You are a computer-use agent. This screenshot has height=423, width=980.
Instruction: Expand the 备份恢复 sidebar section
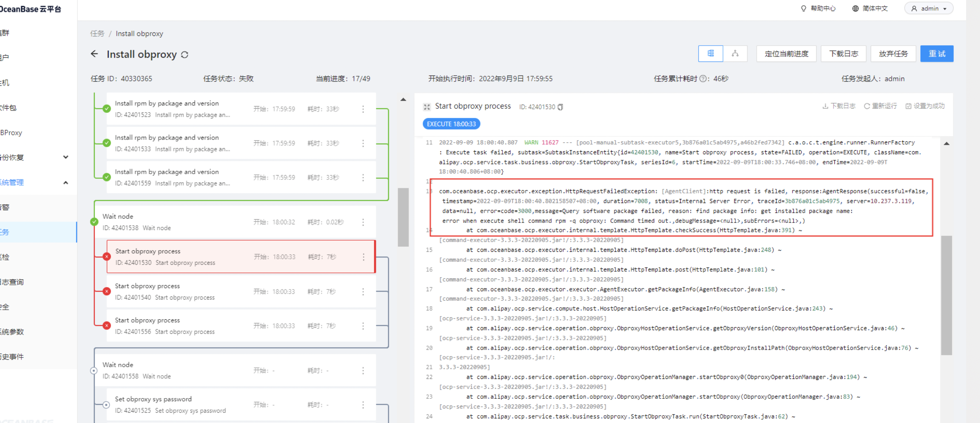[x=66, y=157]
